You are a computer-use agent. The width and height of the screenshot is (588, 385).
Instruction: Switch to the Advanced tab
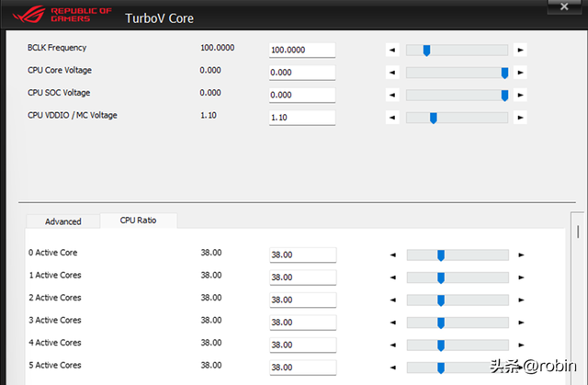[x=63, y=221]
